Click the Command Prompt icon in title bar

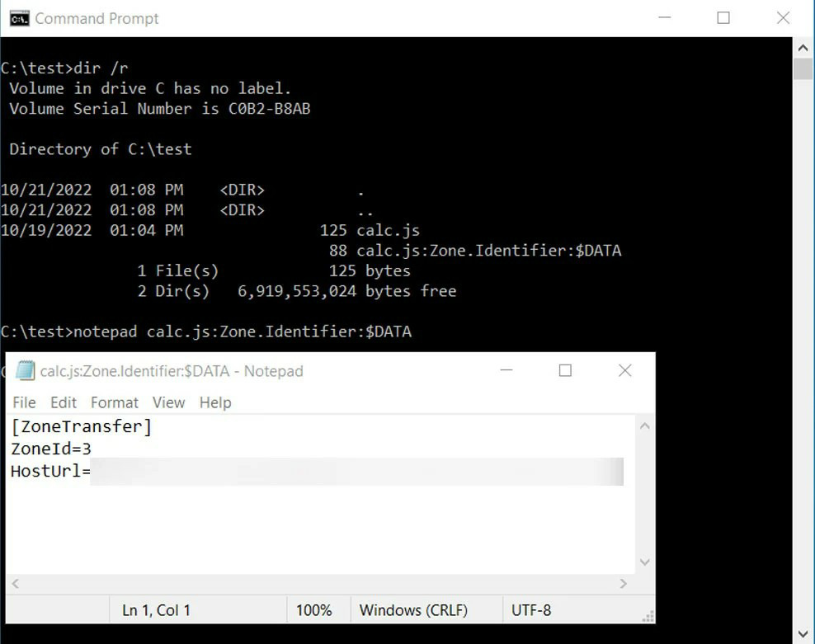click(19, 18)
